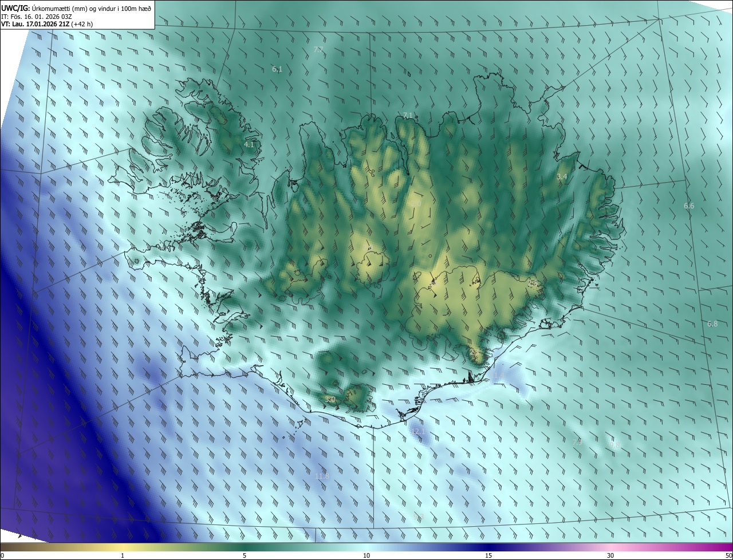This screenshot has width=733, height=560.
Task: Click the 50 tick label on colorbar
Action: tap(729, 556)
